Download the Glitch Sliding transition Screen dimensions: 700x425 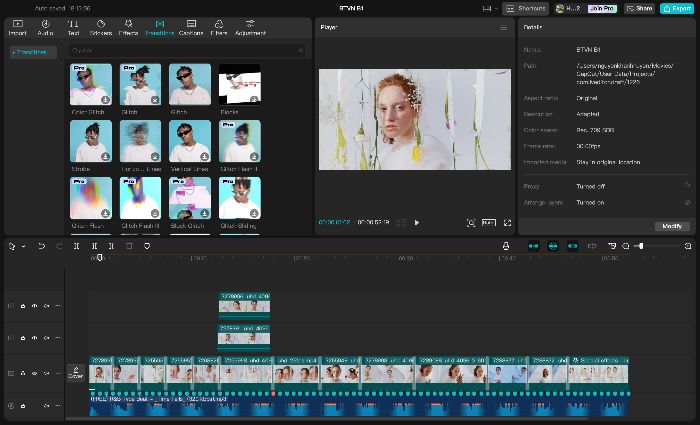254,213
